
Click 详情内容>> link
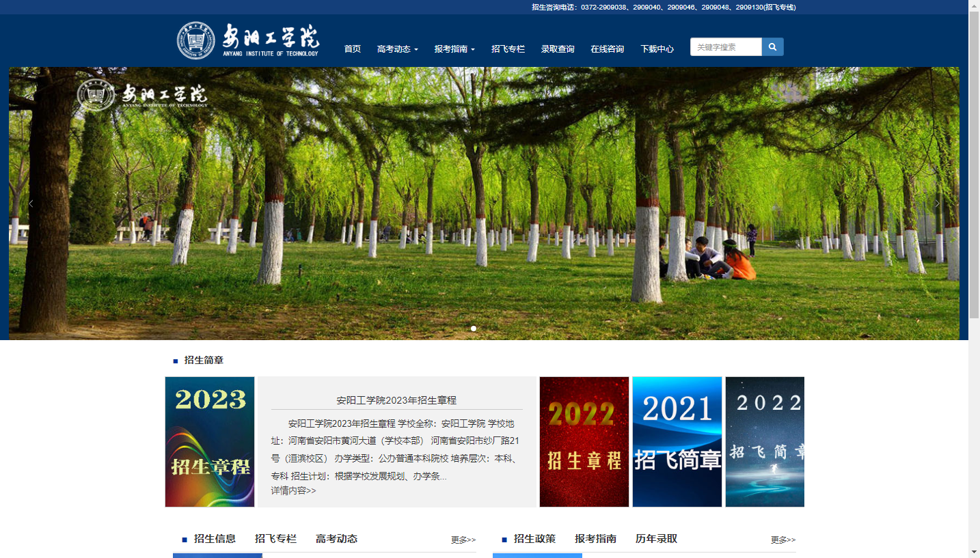click(293, 490)
